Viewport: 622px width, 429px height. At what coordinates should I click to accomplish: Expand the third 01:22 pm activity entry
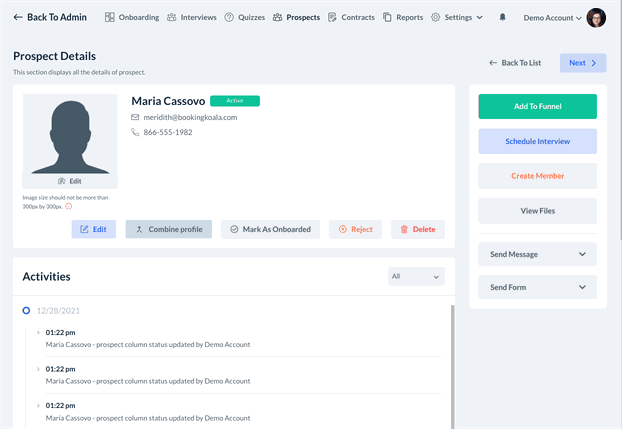[38, 405]
